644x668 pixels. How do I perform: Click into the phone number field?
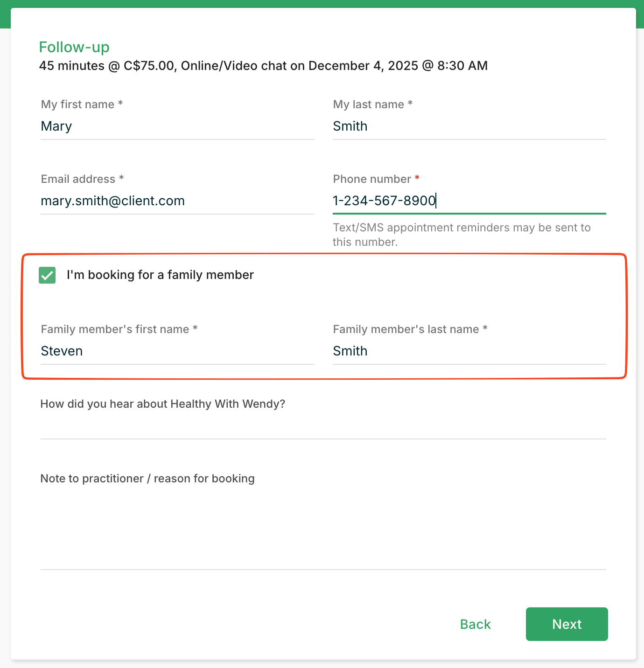(469, 201)
